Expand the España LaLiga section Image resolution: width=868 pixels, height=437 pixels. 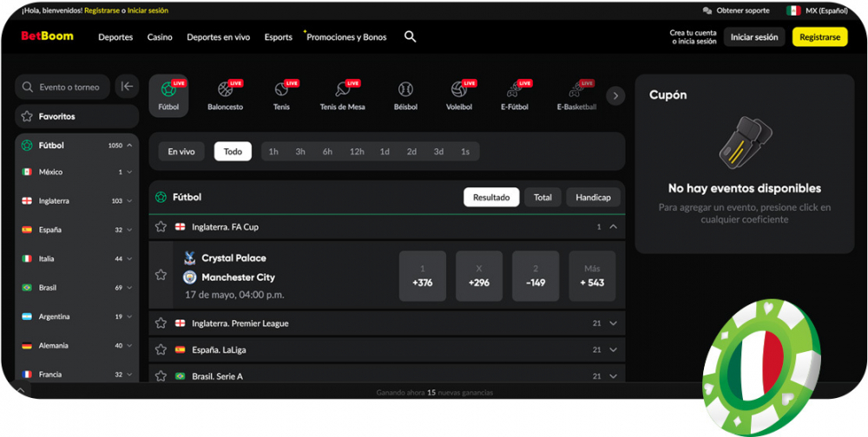tap(613, 349)
